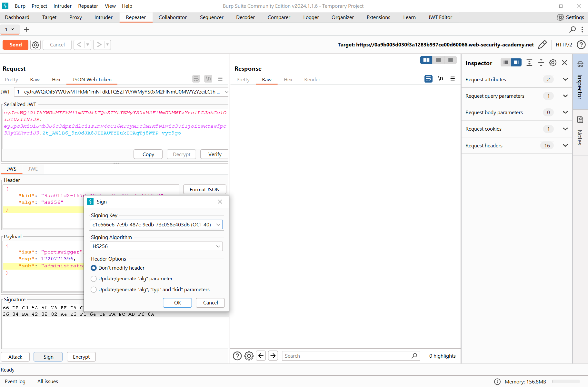Screen dimensions: 588x387
Task: Open Repeater send settings gear
Action: point(35,45)
